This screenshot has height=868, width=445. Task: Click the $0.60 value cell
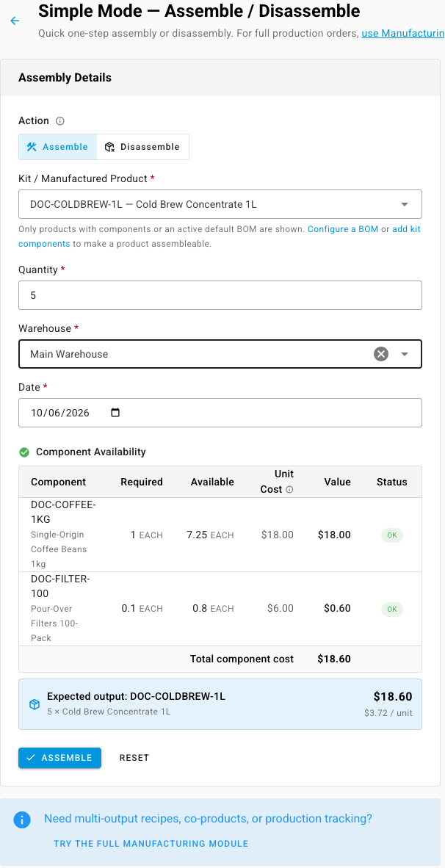click(338, 608)
